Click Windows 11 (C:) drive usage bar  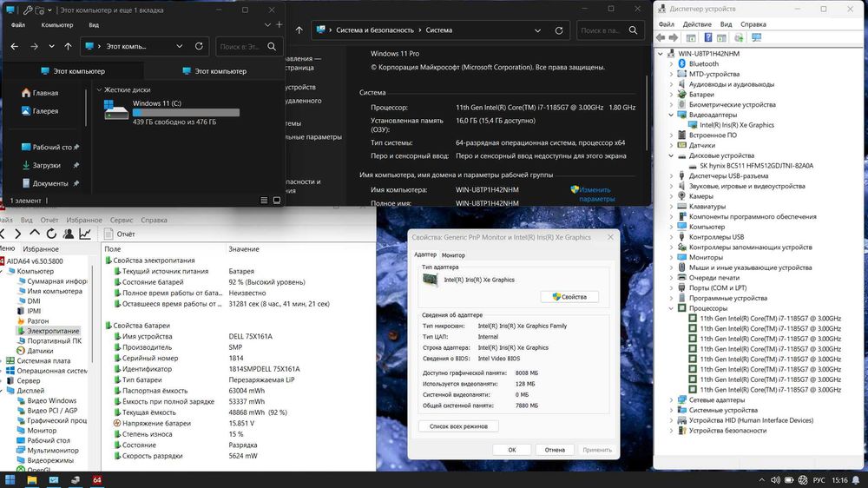click(x=186, y=112)
